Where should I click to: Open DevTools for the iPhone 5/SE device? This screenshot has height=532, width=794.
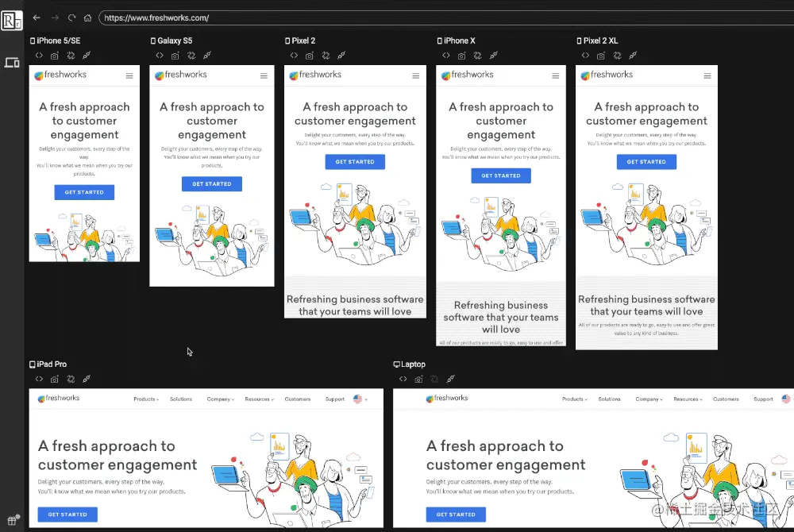click(x=39, y=55)
